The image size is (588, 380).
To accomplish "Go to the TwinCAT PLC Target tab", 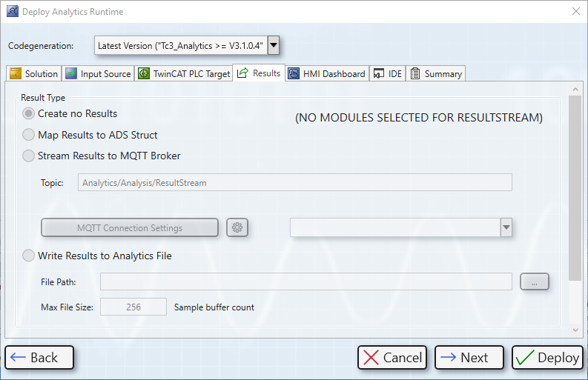I will click(184, 73).
